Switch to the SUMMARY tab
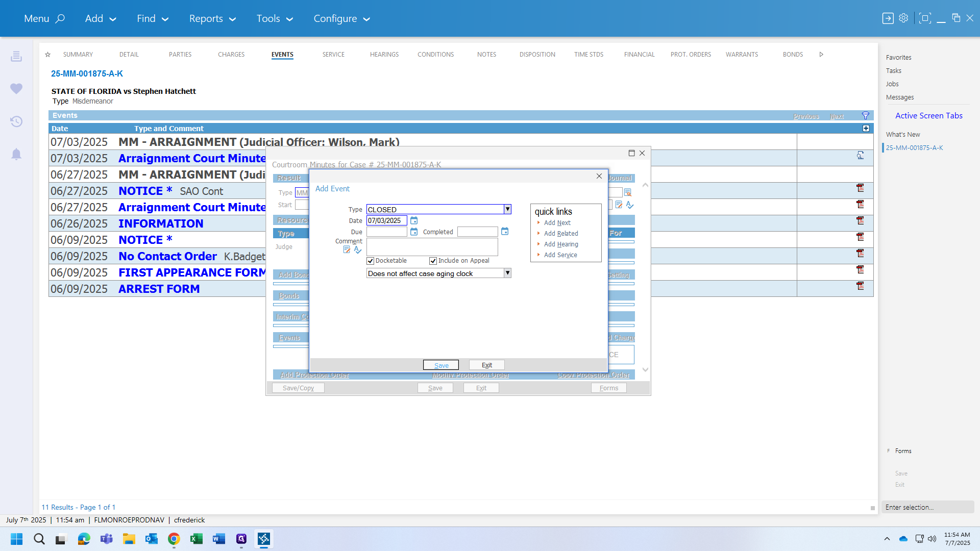This screenshot has height=551, width=980. point(78,55)
